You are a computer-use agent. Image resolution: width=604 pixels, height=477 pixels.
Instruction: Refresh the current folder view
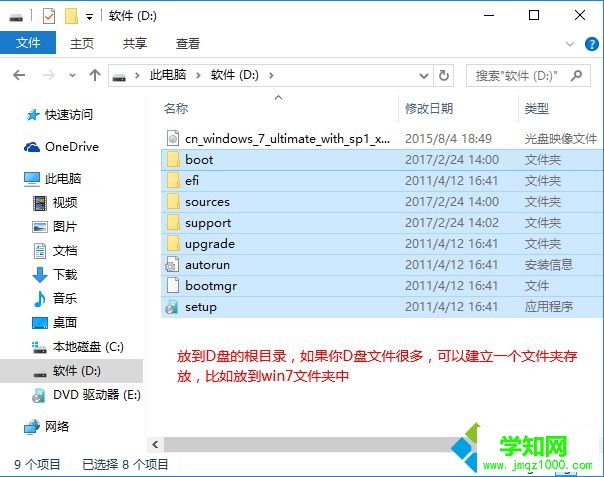click(x=444, y=76)
